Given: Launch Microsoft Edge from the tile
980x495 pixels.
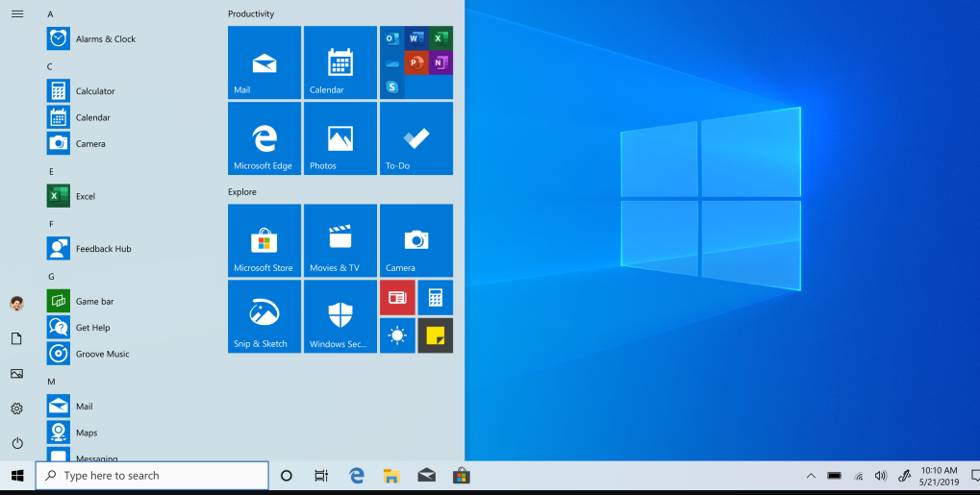Looking at the screenshot, I should [264, 138].
